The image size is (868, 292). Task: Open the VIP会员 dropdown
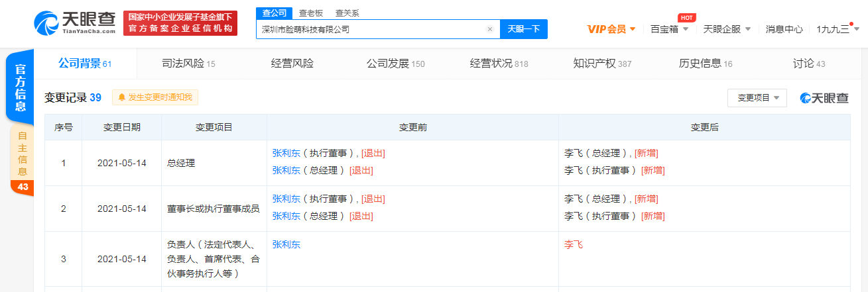(611, 29)
